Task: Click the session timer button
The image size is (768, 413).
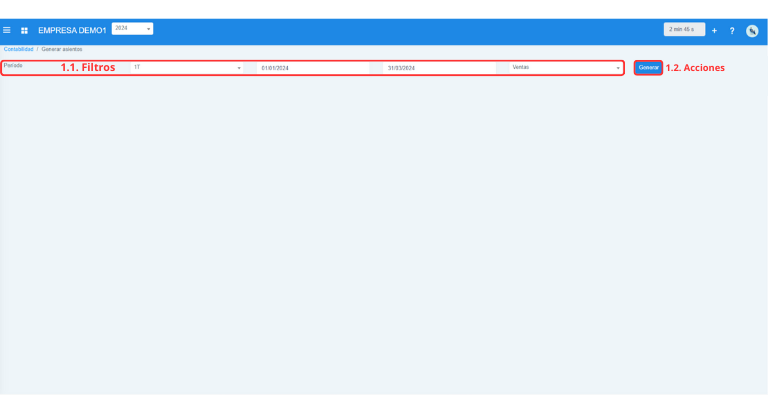Action: [x=684, y=29]
